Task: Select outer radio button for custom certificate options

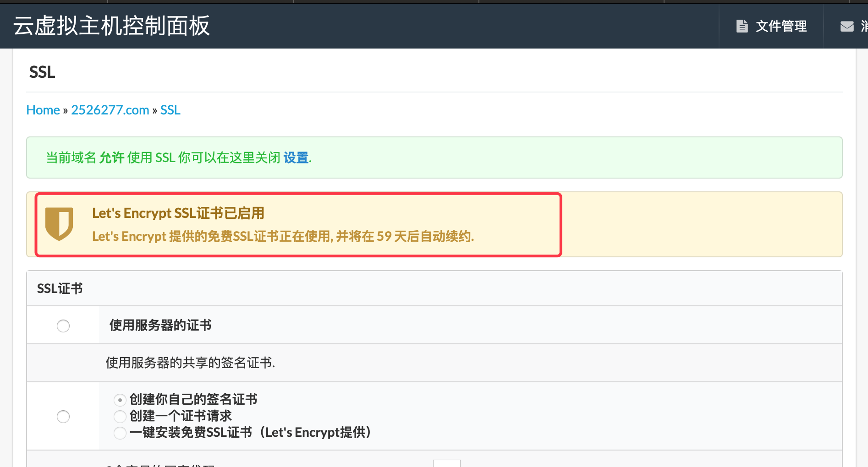Action: click(63, 417)
